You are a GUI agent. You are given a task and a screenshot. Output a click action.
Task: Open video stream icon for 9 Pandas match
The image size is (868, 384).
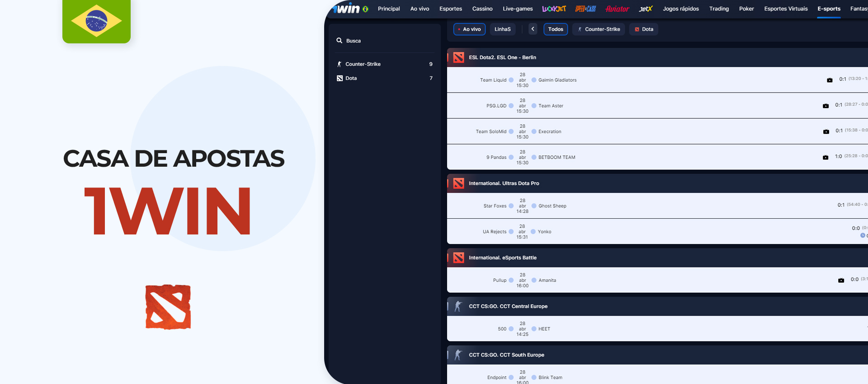[826, 157]
